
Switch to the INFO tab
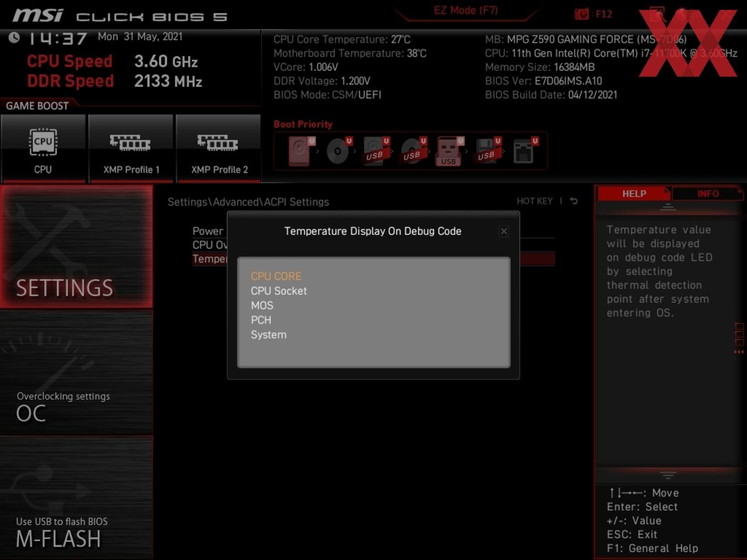pyautogui.click(x=707, y=194)
